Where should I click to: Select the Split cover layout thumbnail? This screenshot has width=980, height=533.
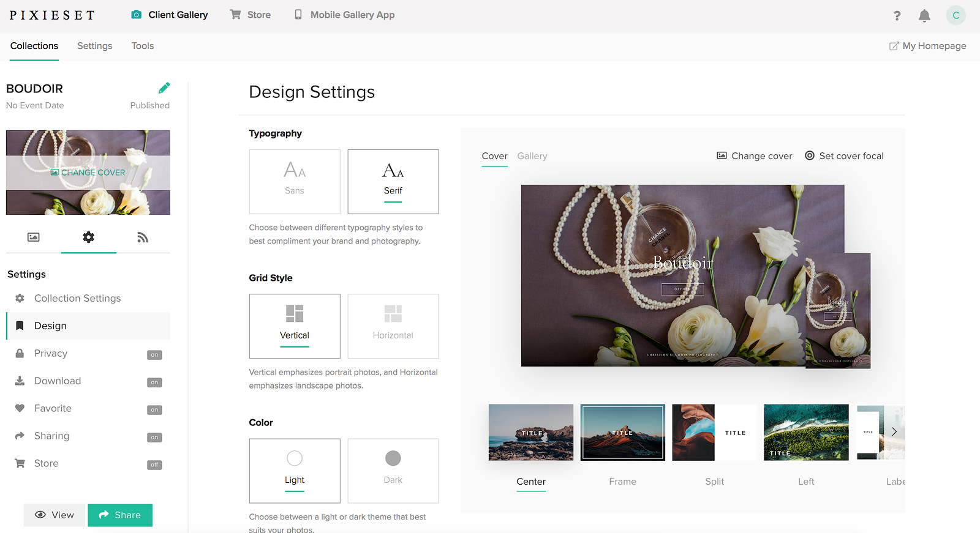tap(715, 432)
